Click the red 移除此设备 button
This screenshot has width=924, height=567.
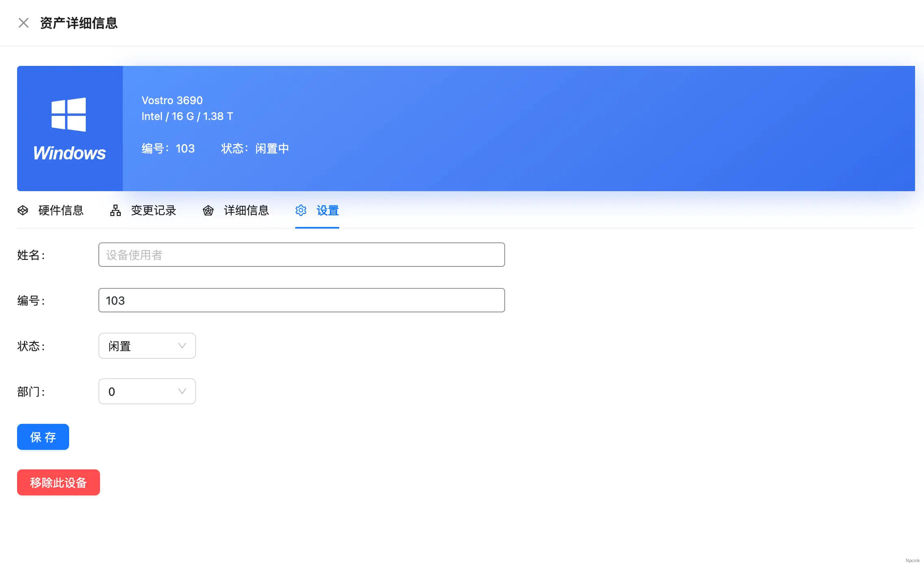click(x=59, y=482)
